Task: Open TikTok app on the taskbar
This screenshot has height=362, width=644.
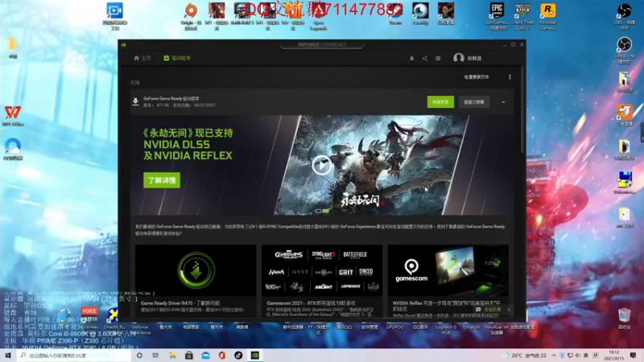Action: pos(238,355)
